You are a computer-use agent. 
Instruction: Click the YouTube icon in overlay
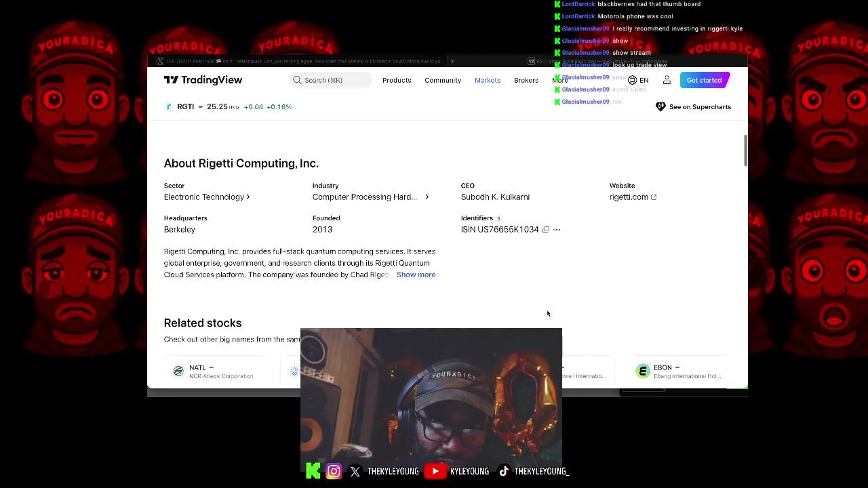coord(435,471)
